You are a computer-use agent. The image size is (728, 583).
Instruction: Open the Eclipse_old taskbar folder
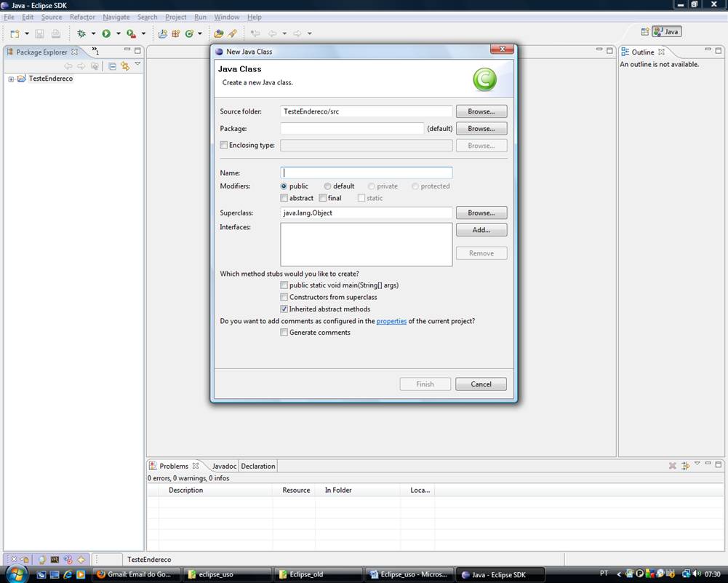pos(318,575)
